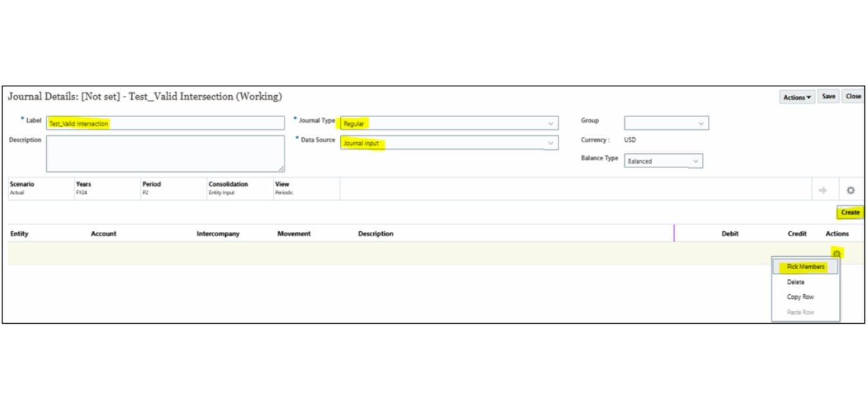Select Copy Row in the context menu
868x410 pixels.
[800, 297]
